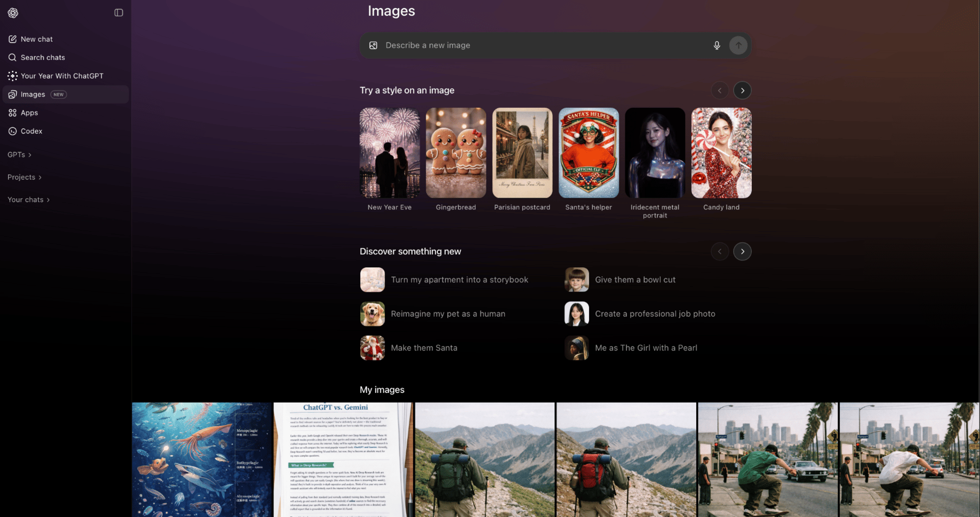Click the Girl with a Pearl thumbnail
This screenshot has width=980, height=517.
(577, 348)
